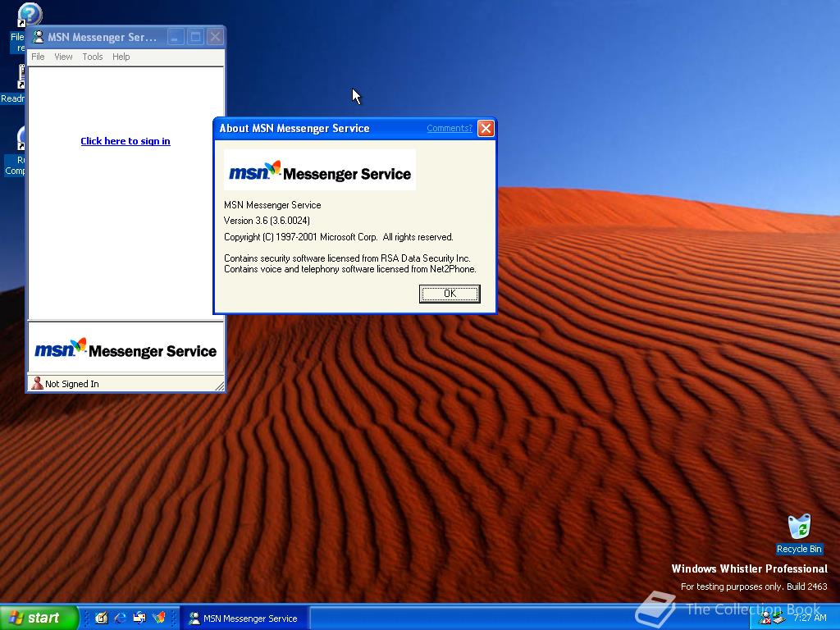Click the MSN Messenger Service banner in main window
The image size is (840, 630).
coord(126,349)
